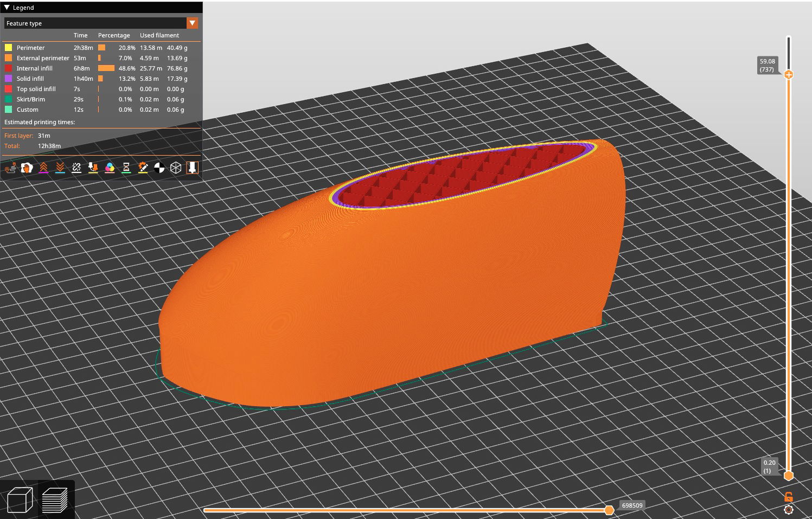This screenshot has width=812, height=519.
Task: Toggle custom G-code gear-pencil icon
Action: [143, 168]
